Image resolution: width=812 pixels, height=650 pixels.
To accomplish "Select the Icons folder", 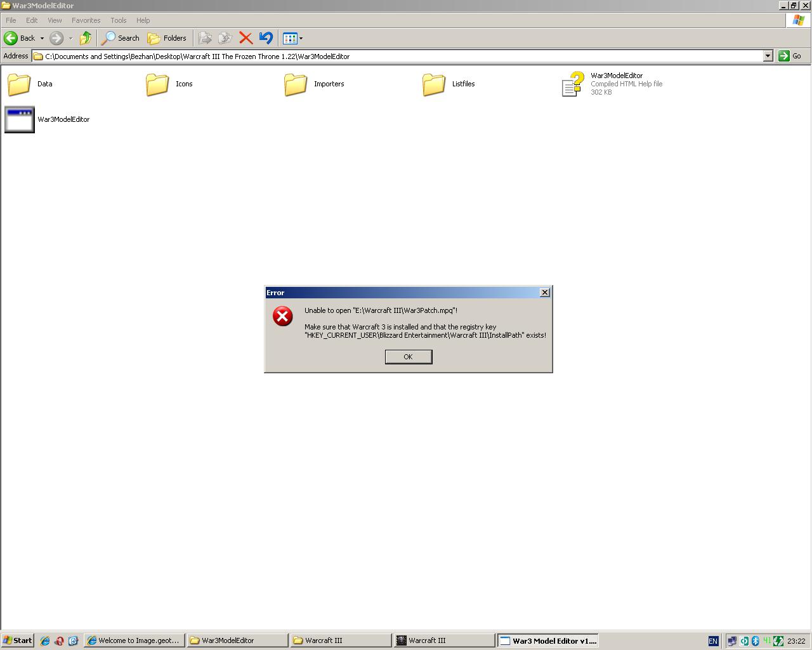I will tap(158, 84).
